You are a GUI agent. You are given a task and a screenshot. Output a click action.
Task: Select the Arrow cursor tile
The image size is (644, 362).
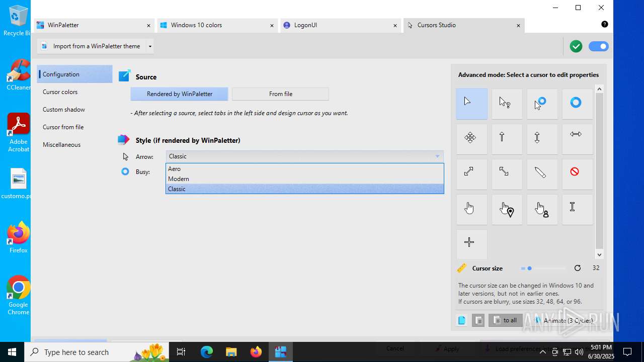[x=471, y=104]
